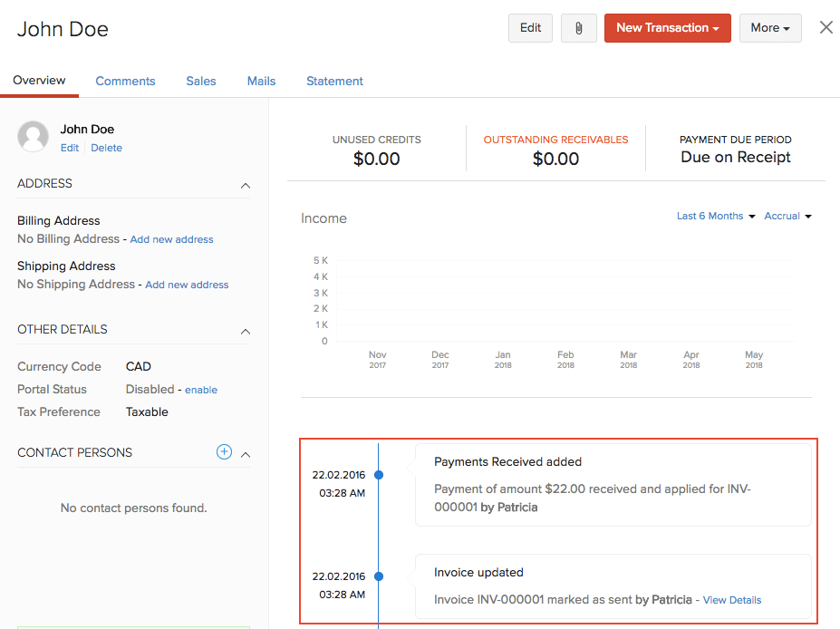
Task: Open the More actions dropdown
Action: [769, 28]
